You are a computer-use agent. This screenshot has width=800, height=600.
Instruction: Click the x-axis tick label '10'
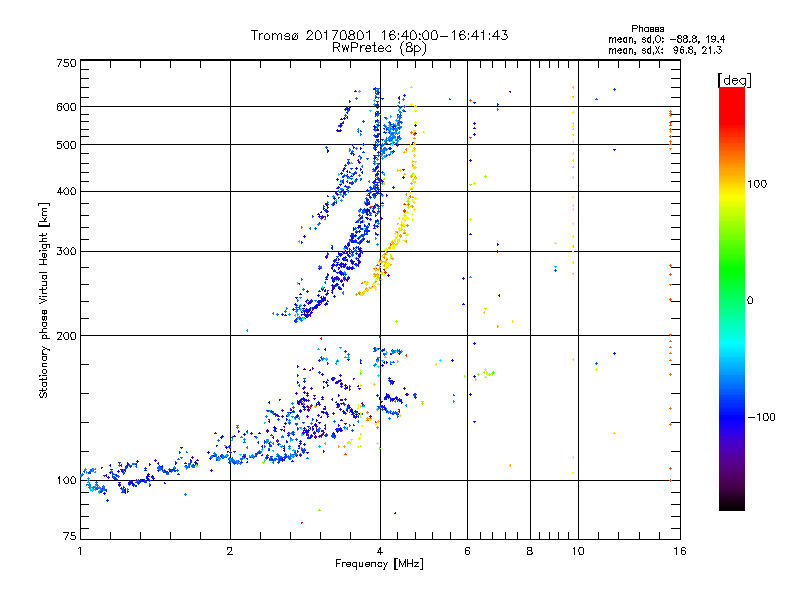pyautogui.click(x=578, y=551)
